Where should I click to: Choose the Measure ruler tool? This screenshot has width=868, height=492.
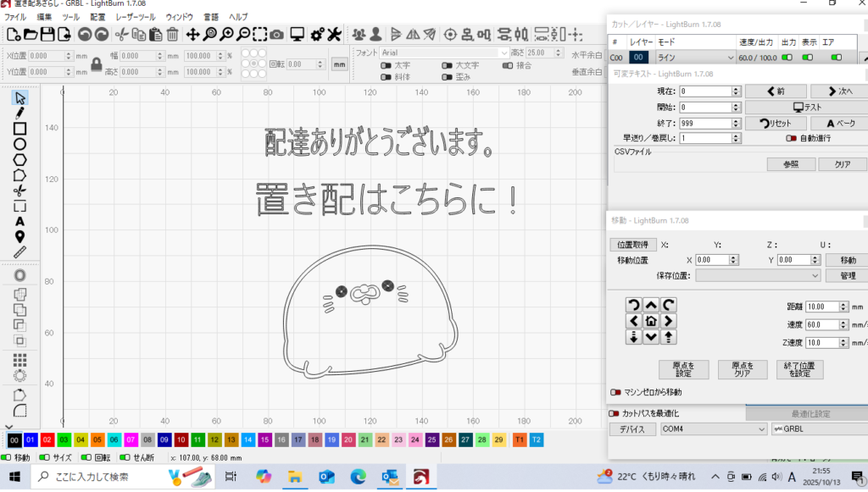coord(19,252)
